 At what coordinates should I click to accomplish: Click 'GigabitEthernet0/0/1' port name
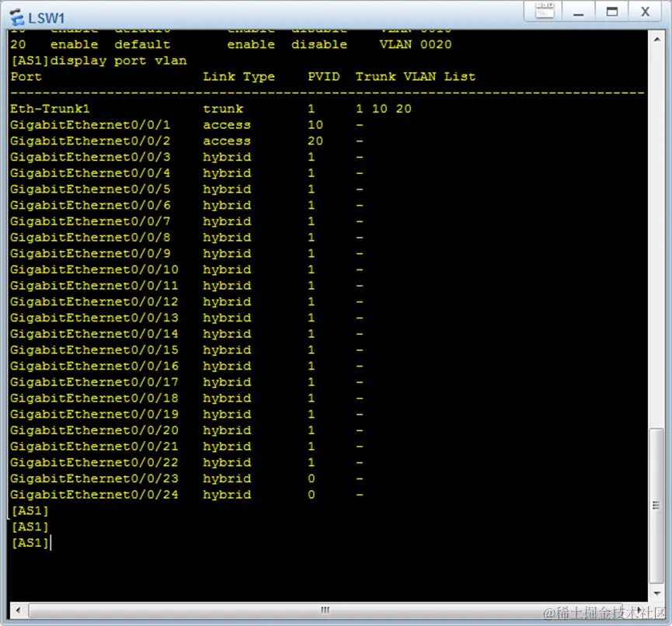90,125
